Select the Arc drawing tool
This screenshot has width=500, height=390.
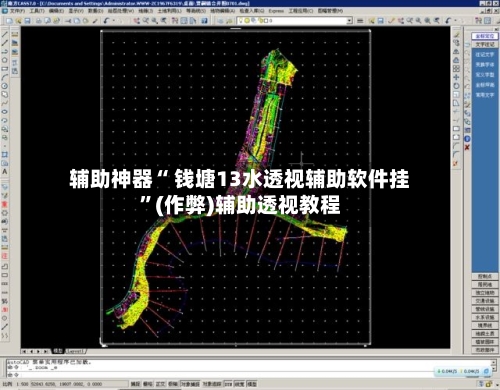click(5, 77)
